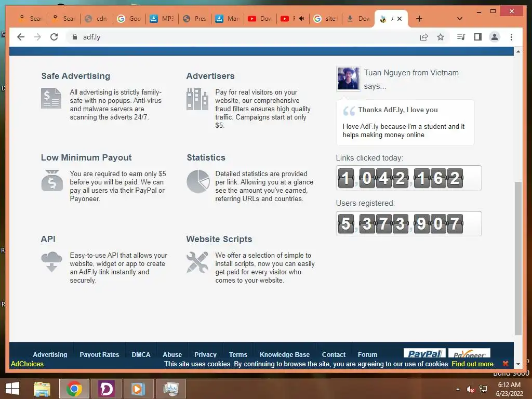The width and height of the screenshot is (532, 399).
Task: Open the Windows Start button
Action: (12, 389)
